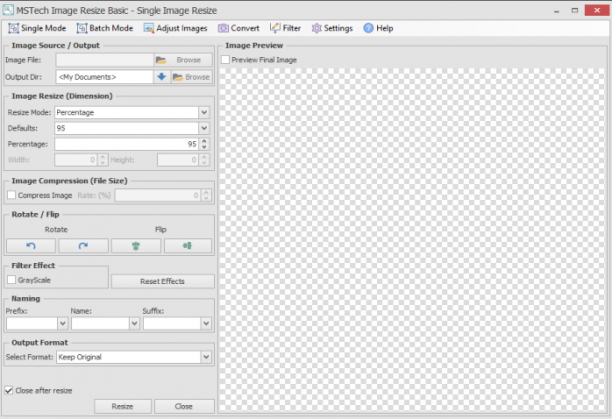The width and height of the screenshot is (612, 419).
Task: Open the Settings menu item
Action: tap(332, 28)
